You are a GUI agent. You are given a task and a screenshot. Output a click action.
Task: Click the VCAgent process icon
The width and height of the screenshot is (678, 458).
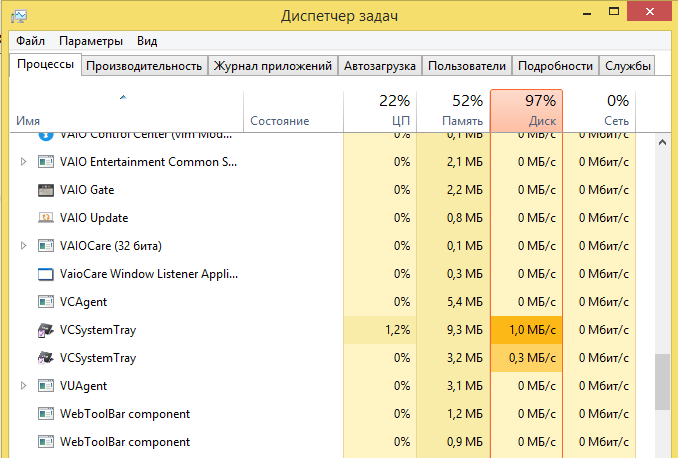click(45, 301)
